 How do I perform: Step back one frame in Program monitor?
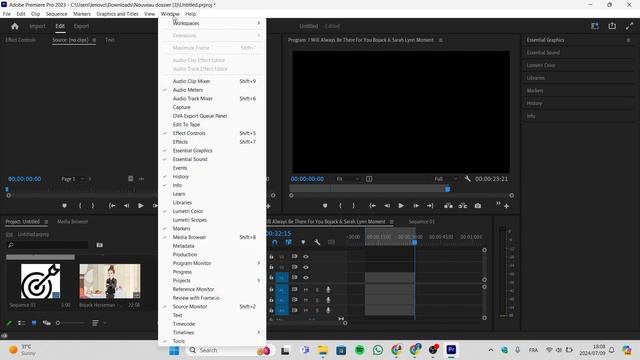pos(387,206)
